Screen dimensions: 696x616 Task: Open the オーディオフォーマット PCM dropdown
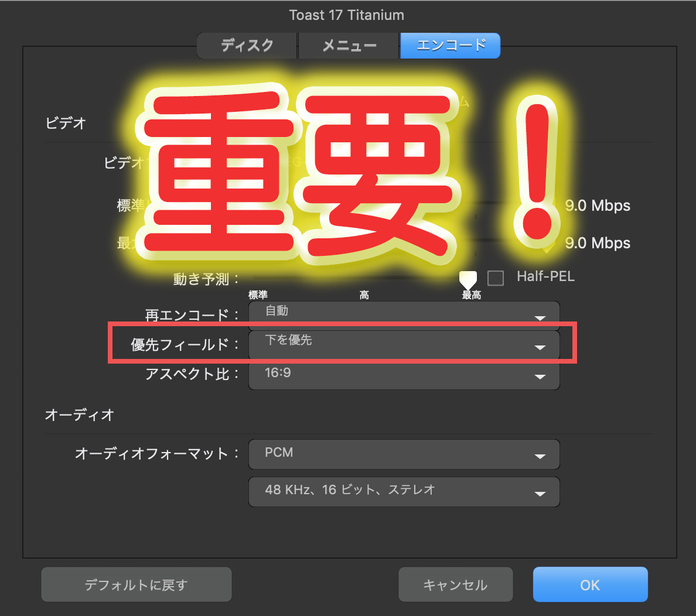point(404,454)
